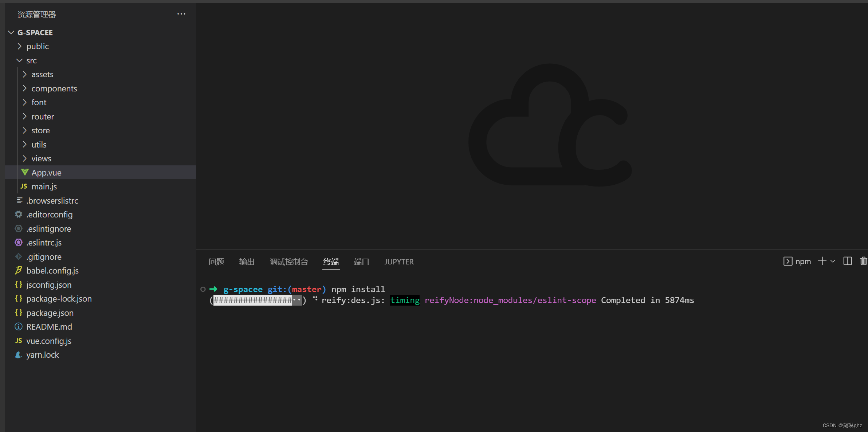Switch to the 端口 panel tab
This screenshot has height=432, width=868.
(362, 262)
